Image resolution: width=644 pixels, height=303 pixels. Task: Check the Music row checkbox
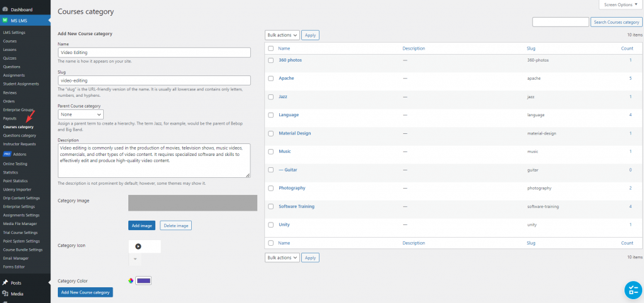tap(270, 151)
